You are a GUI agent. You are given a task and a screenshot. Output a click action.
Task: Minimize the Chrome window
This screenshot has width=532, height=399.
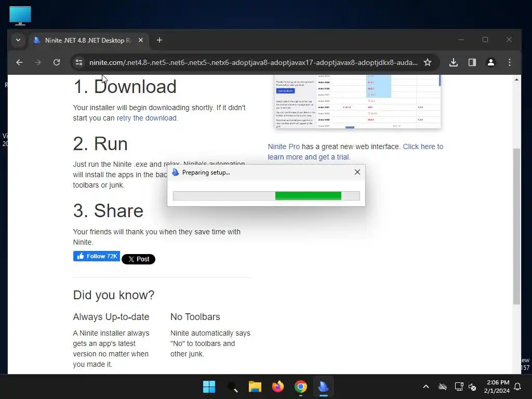click(461, 39)
